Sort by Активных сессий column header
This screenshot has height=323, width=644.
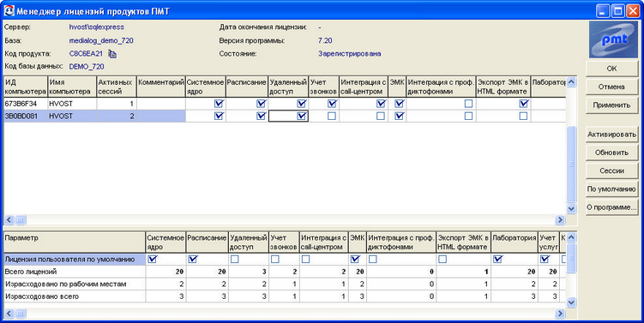[117, 87]
